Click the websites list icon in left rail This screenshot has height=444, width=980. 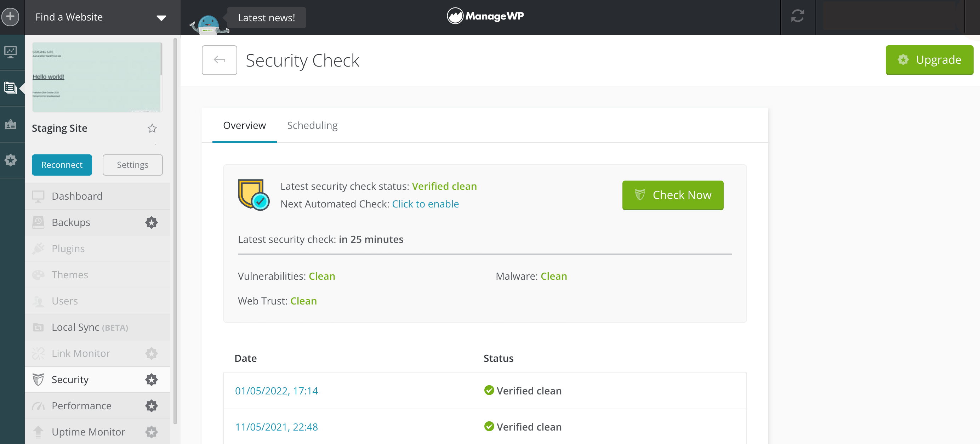coord(10,88)
